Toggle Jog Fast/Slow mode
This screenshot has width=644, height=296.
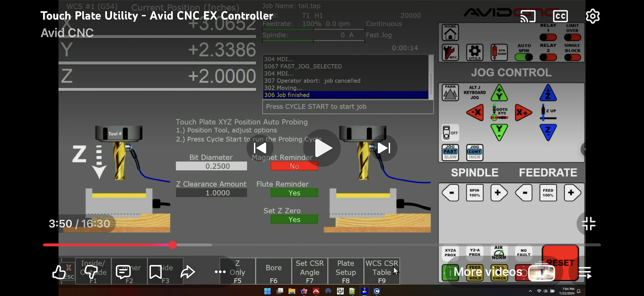pyautogui.click(x=450, y=152)
